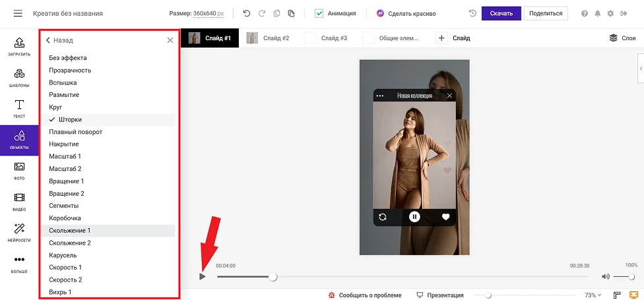
Task: Toggle the Анимация checkbox
Action: 319,13
